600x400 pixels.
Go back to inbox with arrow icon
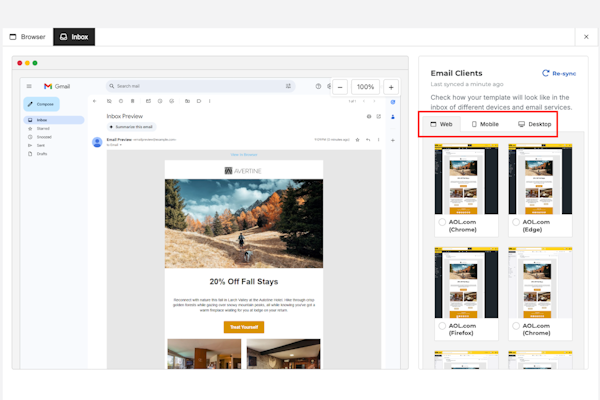(95, 101)
